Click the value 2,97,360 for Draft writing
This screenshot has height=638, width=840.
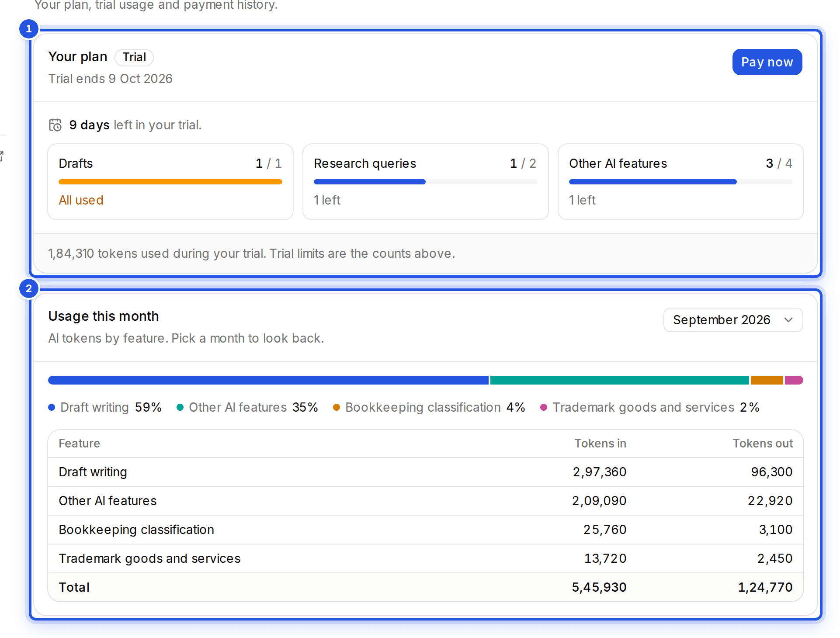click(x=600, y=472)
